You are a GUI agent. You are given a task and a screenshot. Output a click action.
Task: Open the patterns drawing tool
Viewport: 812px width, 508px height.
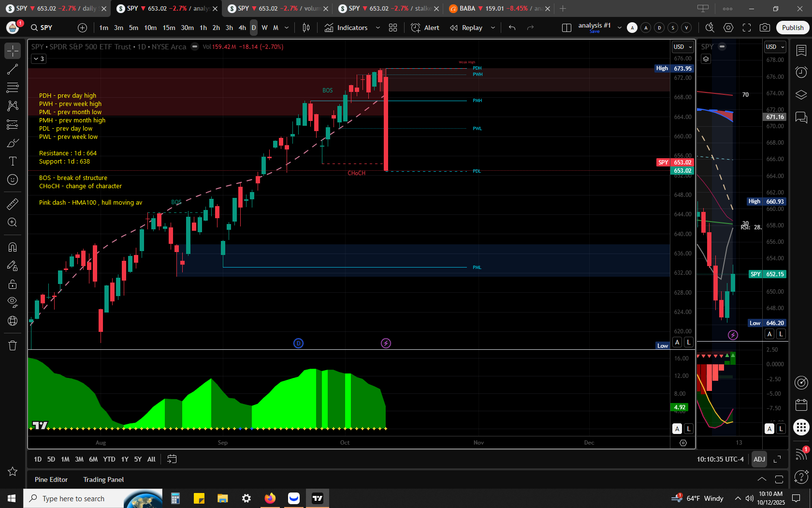pyautogui.click(x=13, y=106)
